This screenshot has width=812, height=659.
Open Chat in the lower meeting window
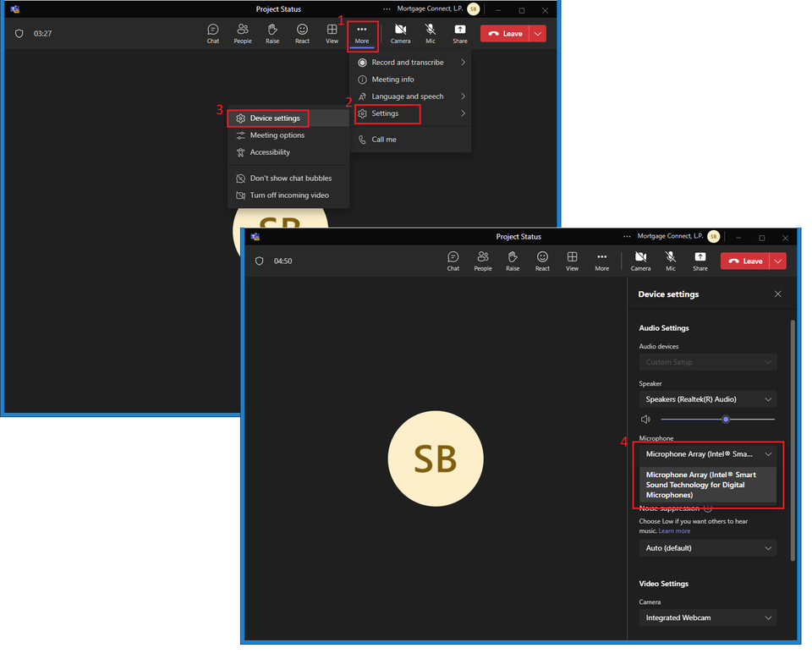click(x=453, y=261)
